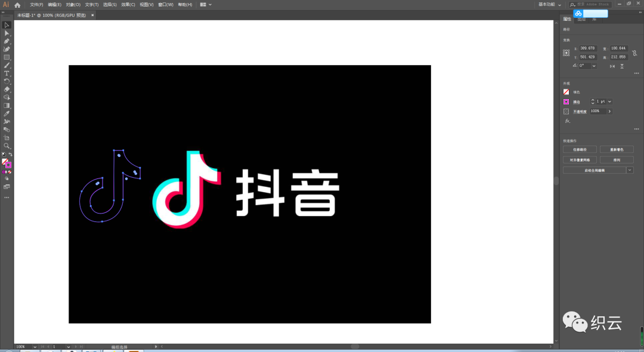The width and height of the screenshot is (644, 352).
Task: Flip horizontally icon in Transform section
Action: click(612, 66)
